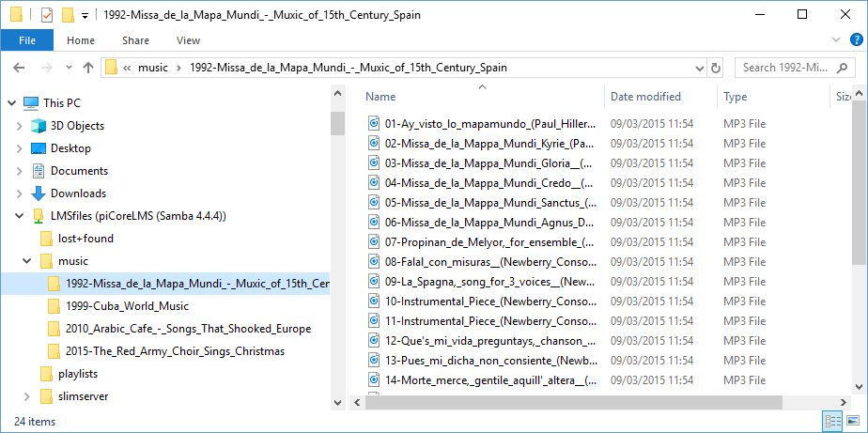Click the MP3 icon of 01-Ay_visto_lo_mapamundo
Image resolution: width=868 pixels, height=433 pixels.
click(x=374, y=123)
